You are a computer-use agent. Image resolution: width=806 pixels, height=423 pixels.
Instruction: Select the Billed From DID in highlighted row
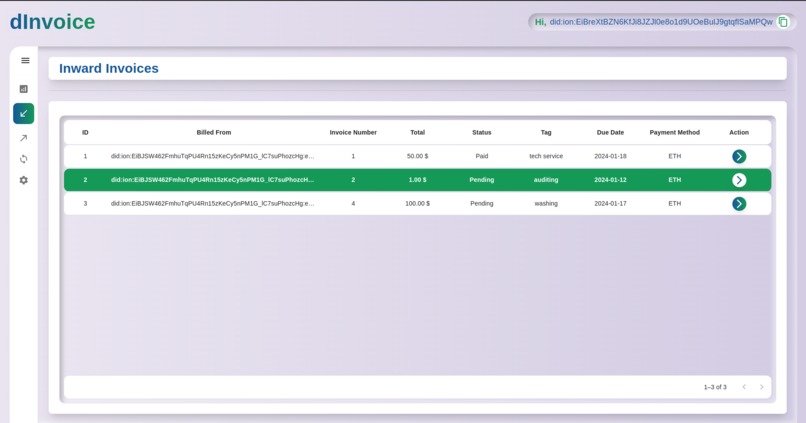(x=212, y=180)
